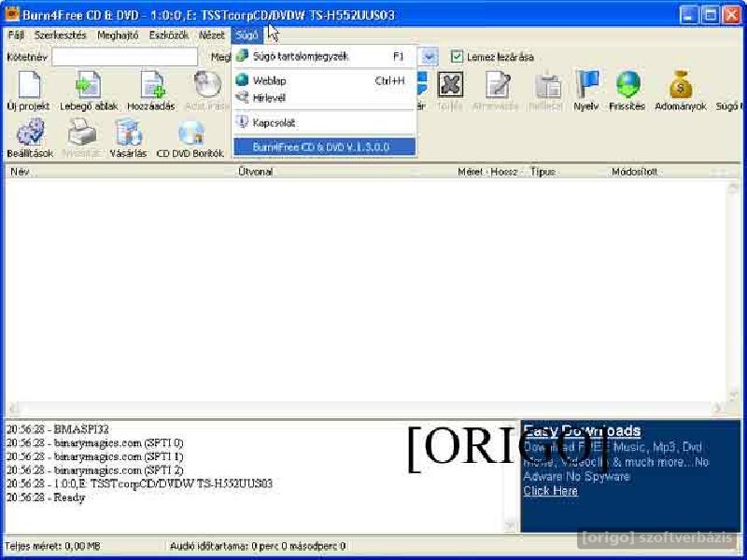This screenshot has height=560, width=747.
Task: Sort by the Típus column header
Action: coord(543,172)
